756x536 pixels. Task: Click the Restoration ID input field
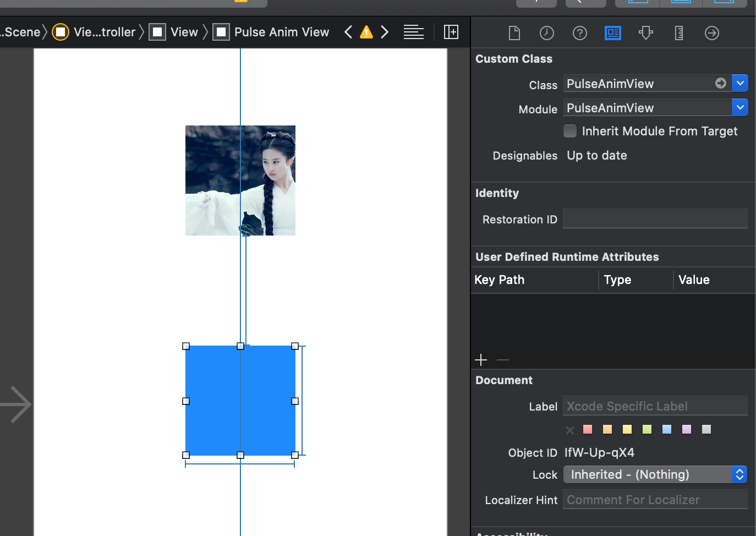coord(655,218)
